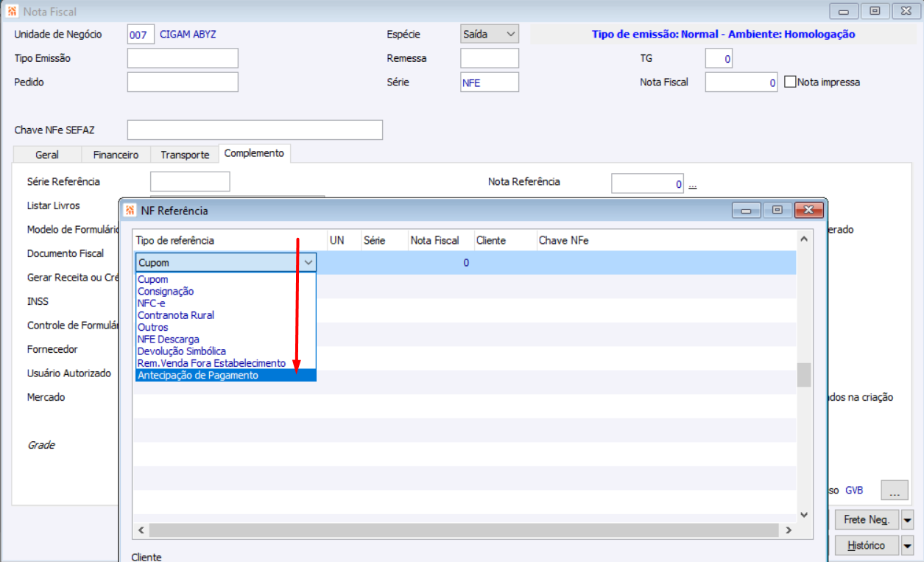Select Cupom in the dropdown list
The height and width of the screenshot is (562, 924).
tap(226, 279)
